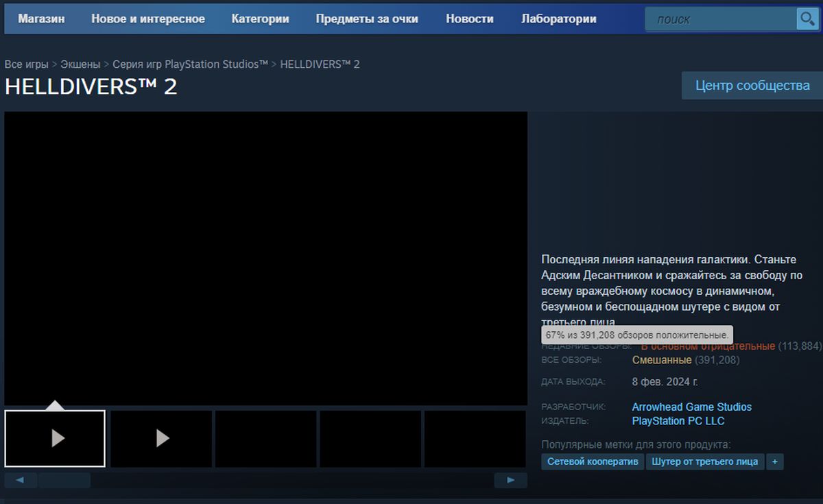Click the left carousel arrow
The image size is (823, 504).
(x=21, y=480)
